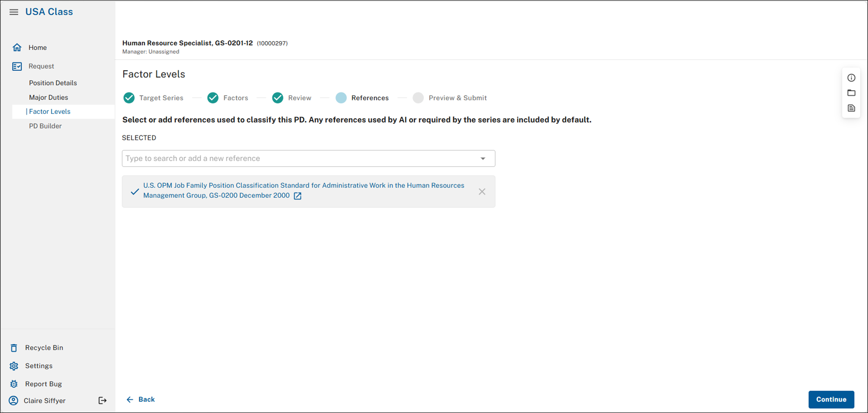868x413 pixels.
Task: Click the Preview & Submit step circle
Action: (x=418, y=98)
